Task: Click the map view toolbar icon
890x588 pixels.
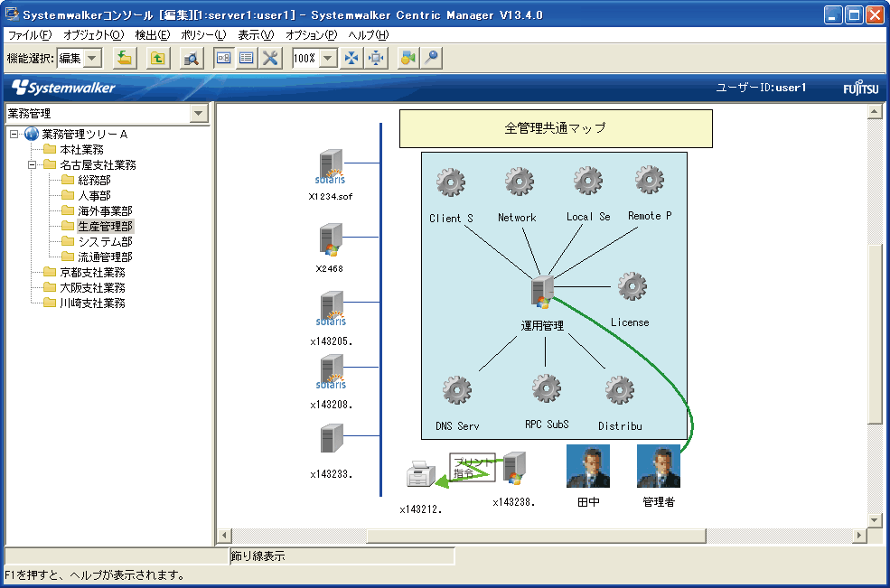Action: 223,59
